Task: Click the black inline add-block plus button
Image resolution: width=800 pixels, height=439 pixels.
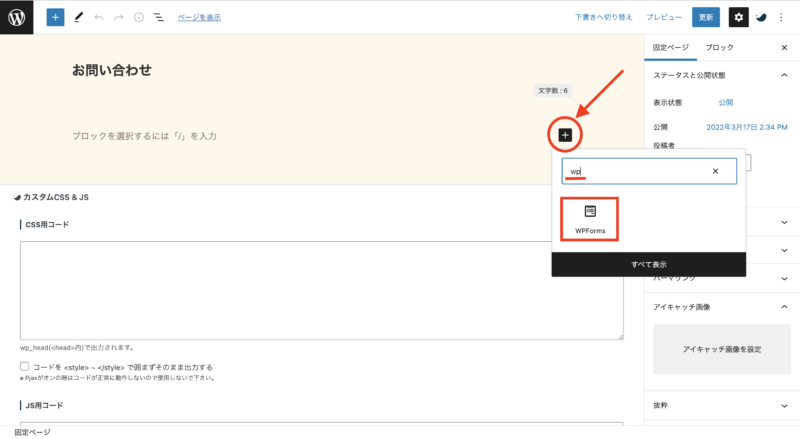Action: [565, 135]
